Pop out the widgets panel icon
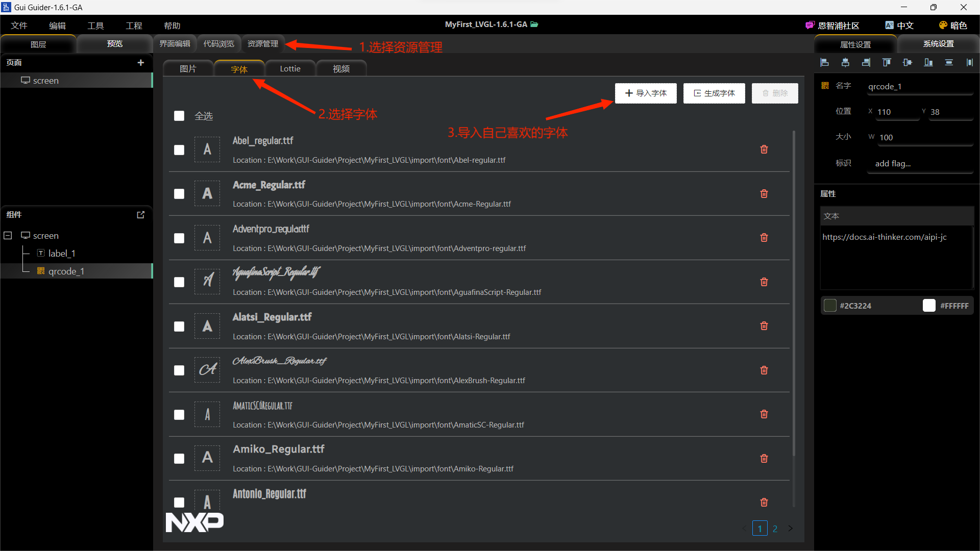The height and width of the screenshot is (551, 980). tap(141, 215)
